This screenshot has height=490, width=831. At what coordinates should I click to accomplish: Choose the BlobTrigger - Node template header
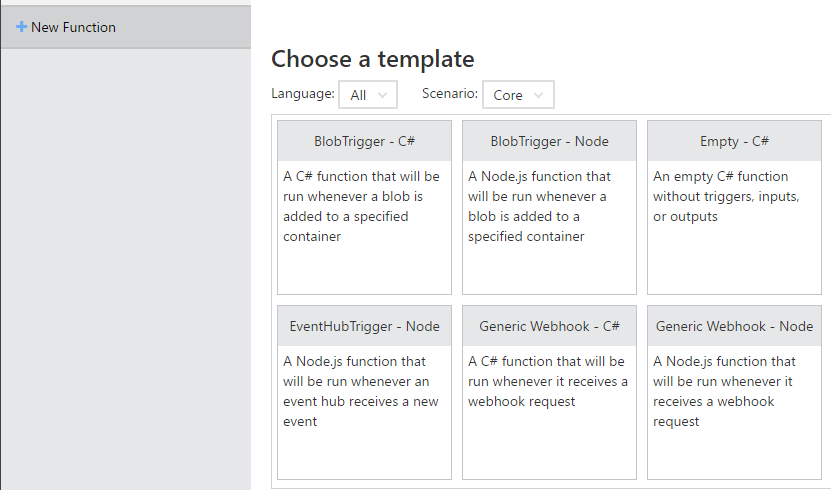[549, 141]
